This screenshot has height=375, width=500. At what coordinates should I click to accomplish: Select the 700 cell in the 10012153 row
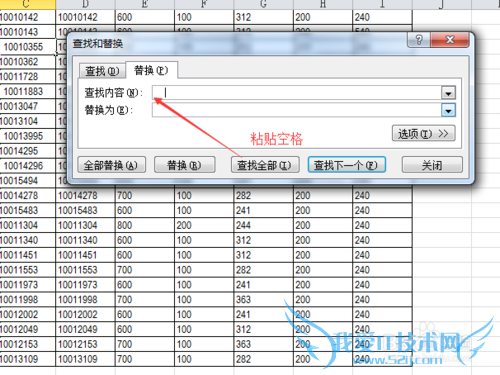point(145,344)
